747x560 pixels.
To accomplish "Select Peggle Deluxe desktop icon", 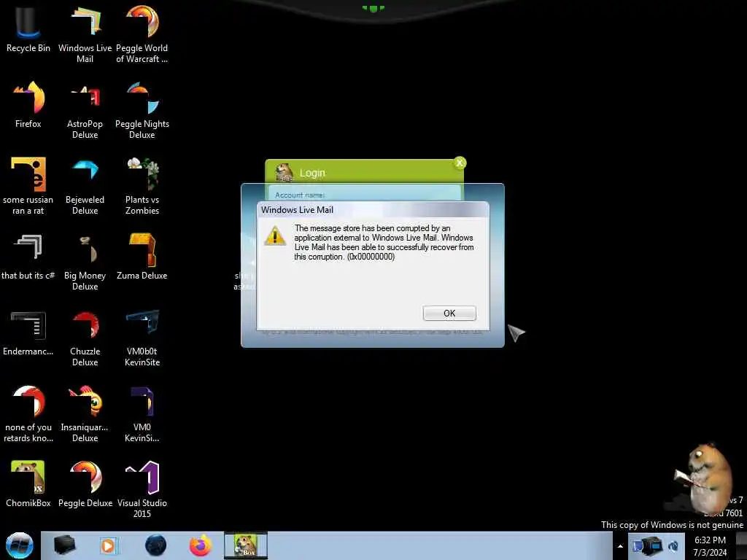I will 85,484.
